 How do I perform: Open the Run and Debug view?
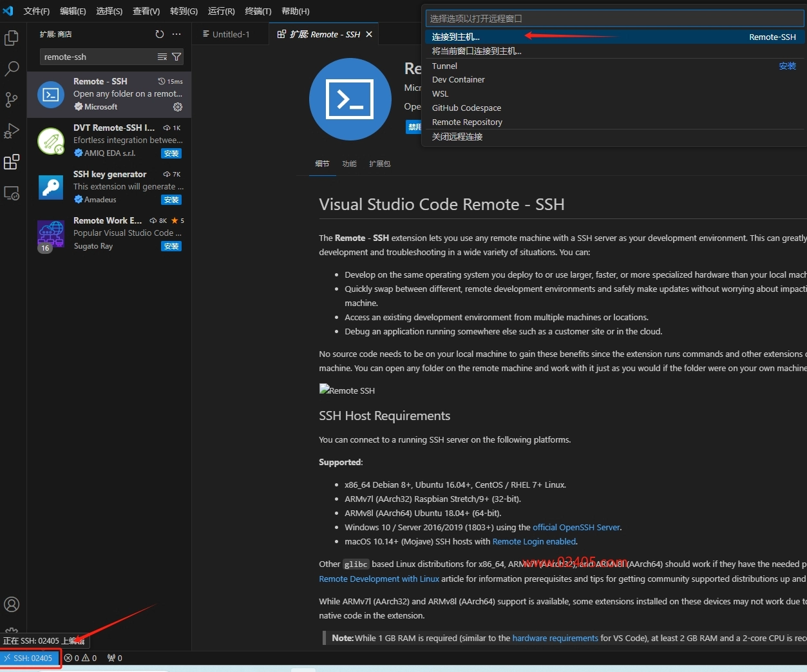tap(12, 131)
